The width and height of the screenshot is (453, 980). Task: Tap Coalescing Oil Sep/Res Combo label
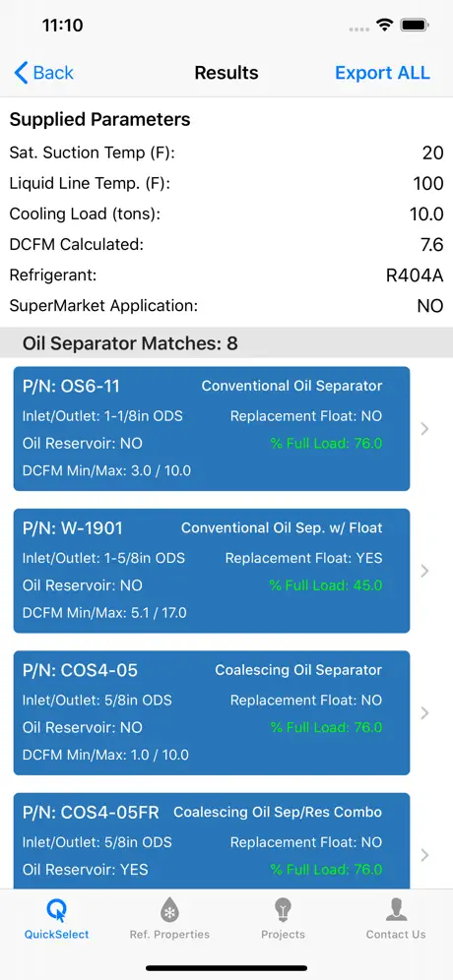(278, 812)
